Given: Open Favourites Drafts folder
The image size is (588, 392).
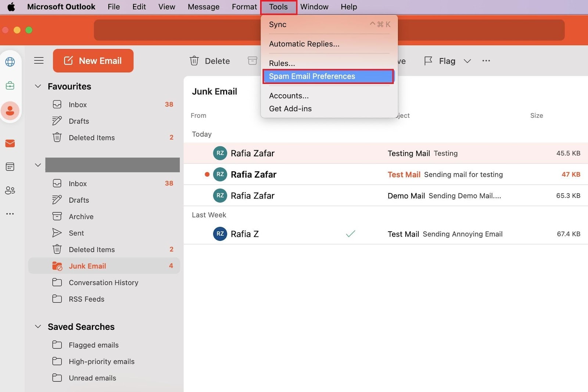Looking at the screenshot, I should coord(104,121).
